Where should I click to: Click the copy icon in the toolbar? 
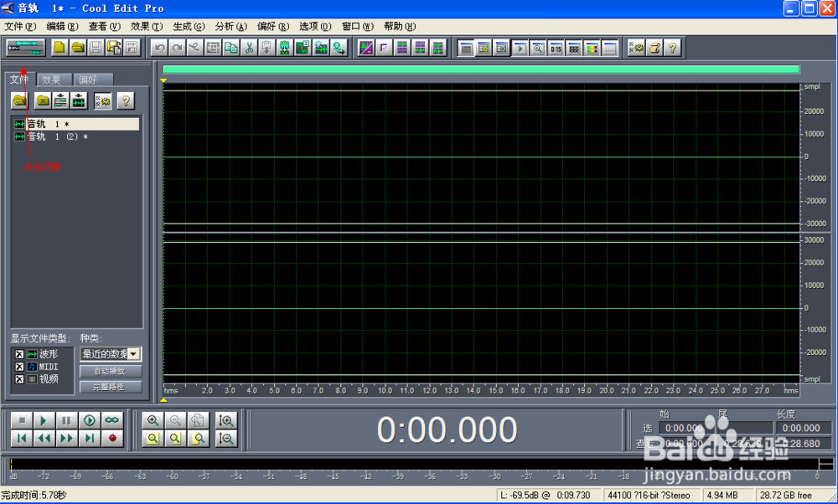(x=231, y=48)
